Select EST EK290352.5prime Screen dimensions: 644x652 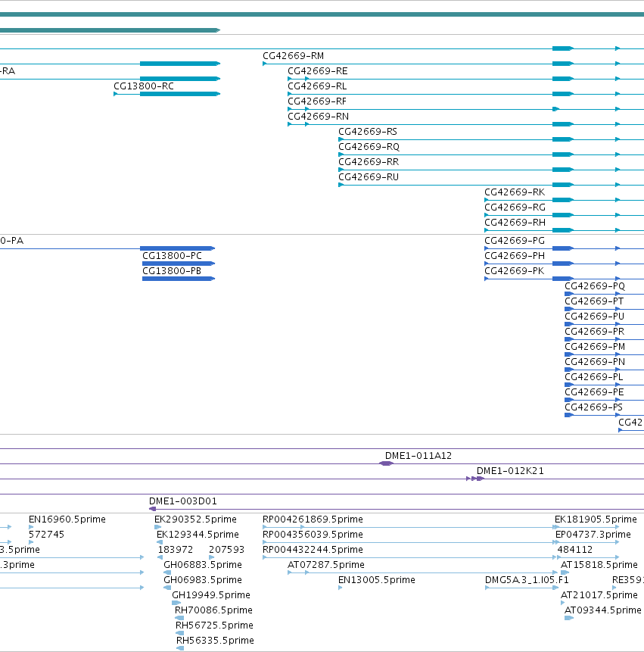(x=195, y=519)
